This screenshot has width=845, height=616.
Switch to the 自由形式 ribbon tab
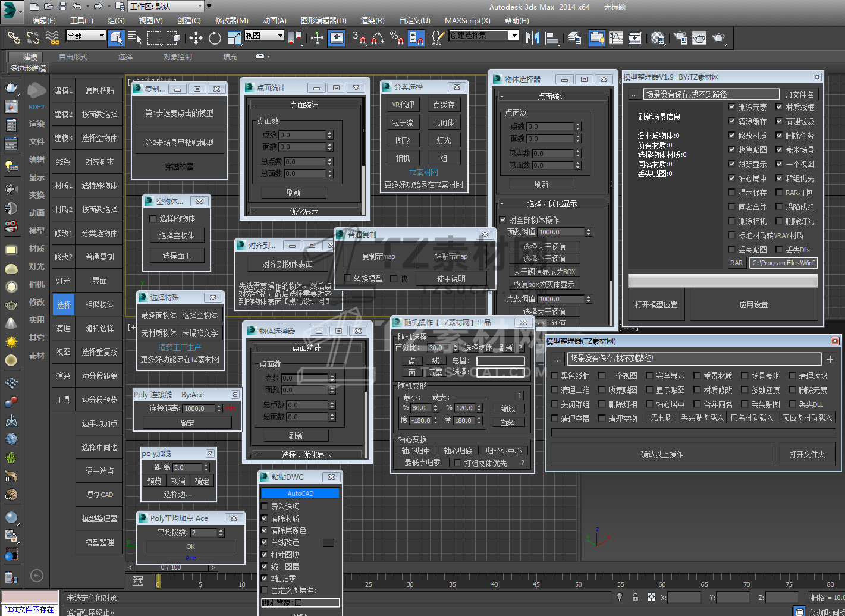pyautogui.click(x=73, y=57)
